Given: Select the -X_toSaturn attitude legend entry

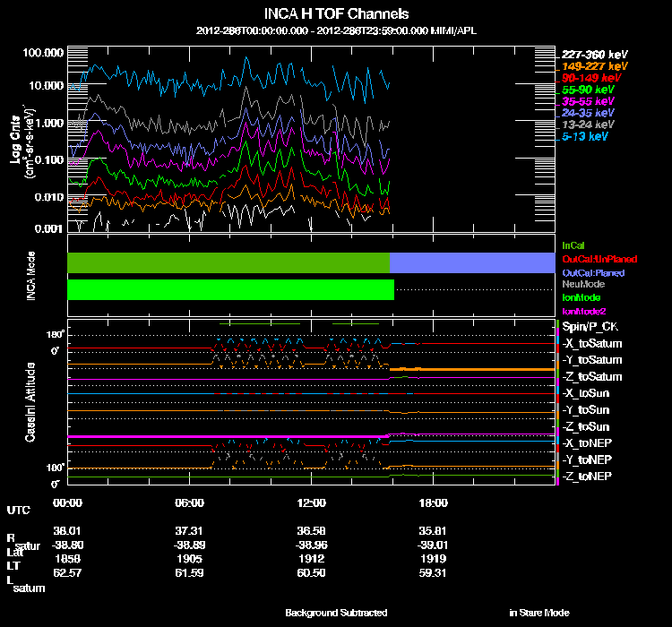Looking at the screenshot, I should [592, 344].
